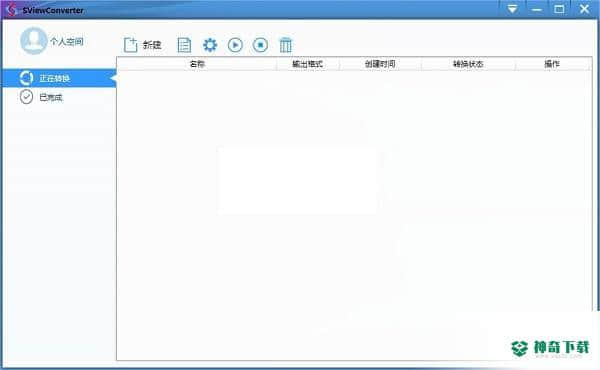Screen dimensions: 600x370
Task: Open 个人空间 personal space link
Action: (67, 41)
